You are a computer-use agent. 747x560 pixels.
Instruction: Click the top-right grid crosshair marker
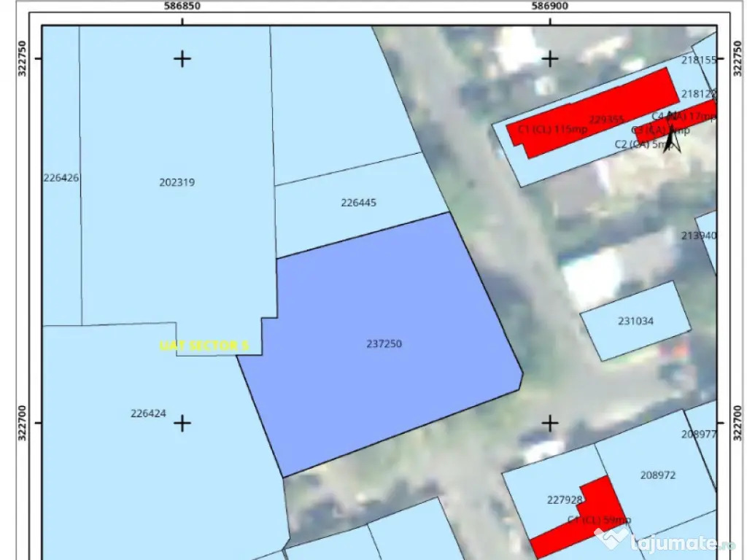coord(550,58)
